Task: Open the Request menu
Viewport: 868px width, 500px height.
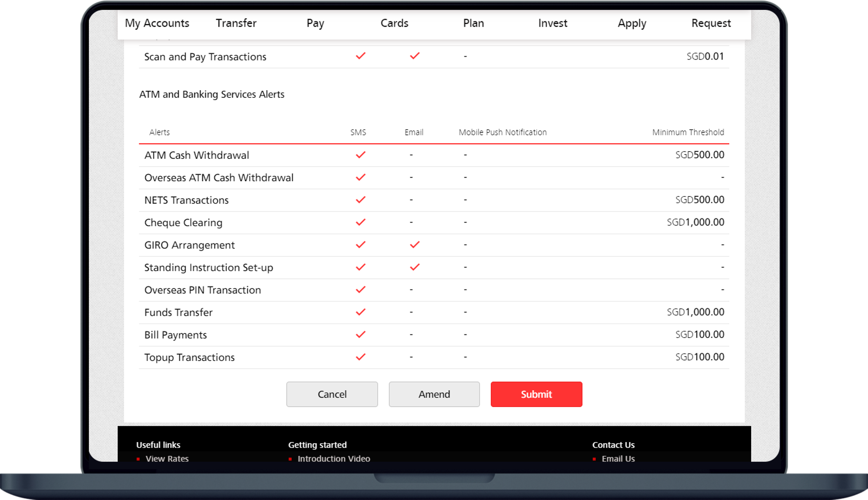Action: click(711, 23)
